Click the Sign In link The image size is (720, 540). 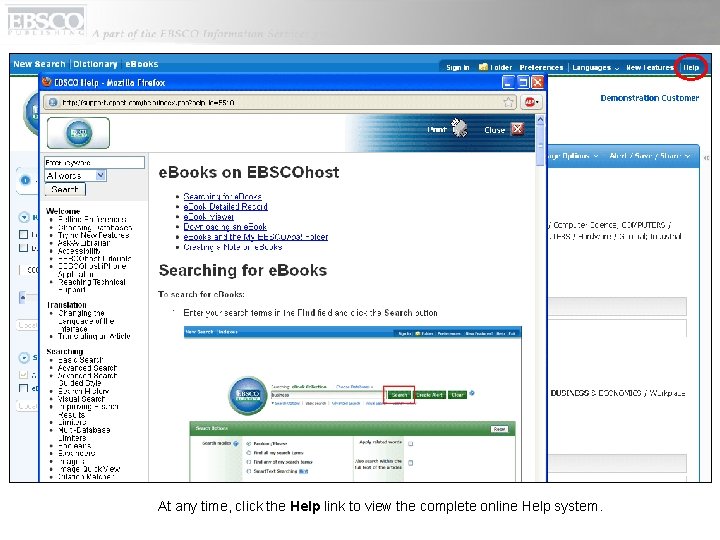[x=458, y=68]
